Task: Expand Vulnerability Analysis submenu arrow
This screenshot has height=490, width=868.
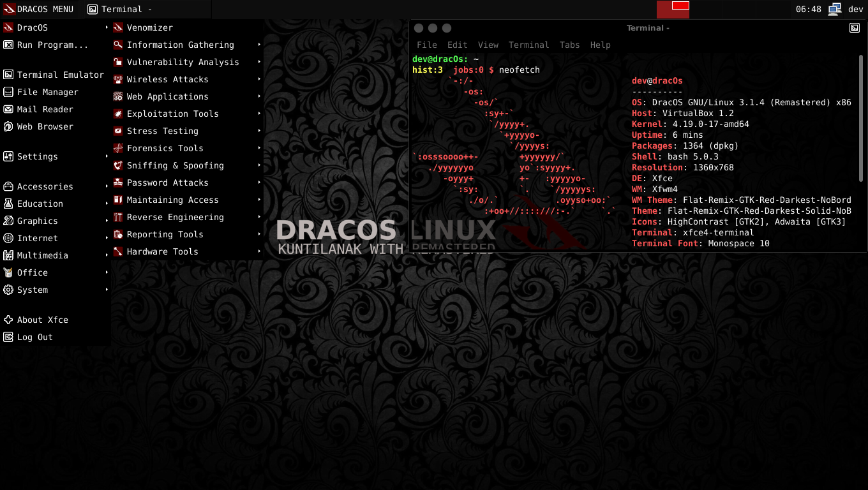Action: [259, 62]
